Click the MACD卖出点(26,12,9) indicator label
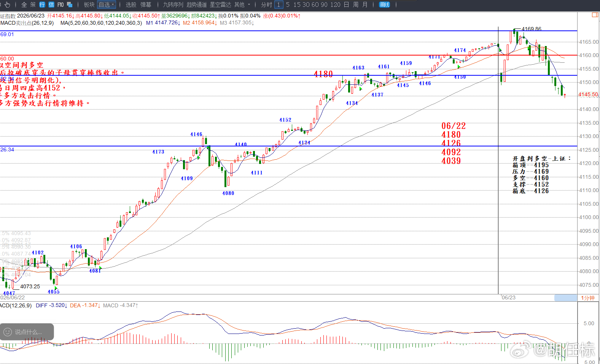The width and height of the screenshot is (600, 364). (x=27, y=23)
